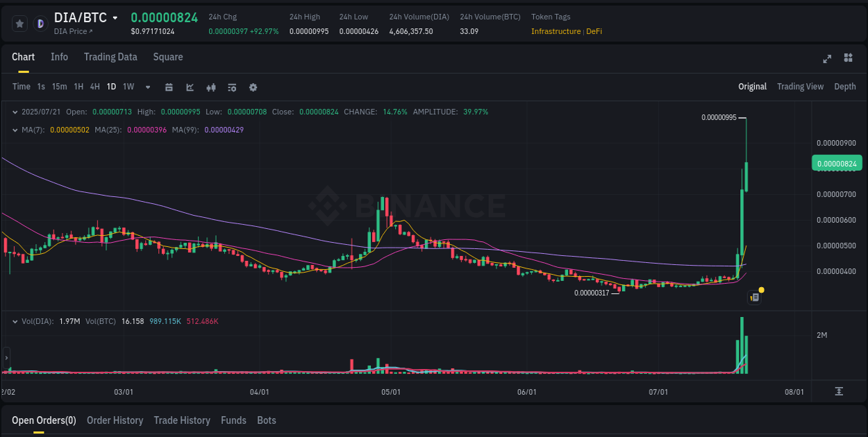The image size is (868, 437).
Task: Open the Trading Data tab
Action: [110, 57]
